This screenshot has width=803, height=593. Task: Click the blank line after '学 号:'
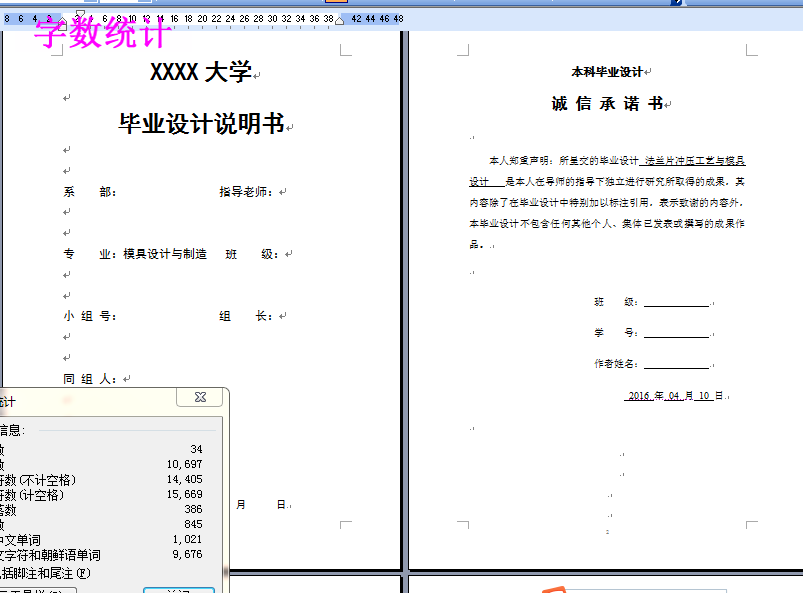[677, 333]
